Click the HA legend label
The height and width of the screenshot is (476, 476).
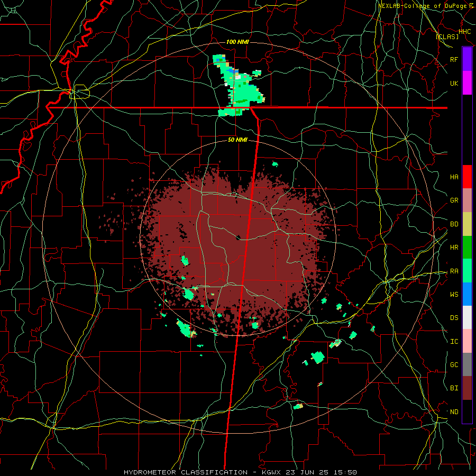454,177
